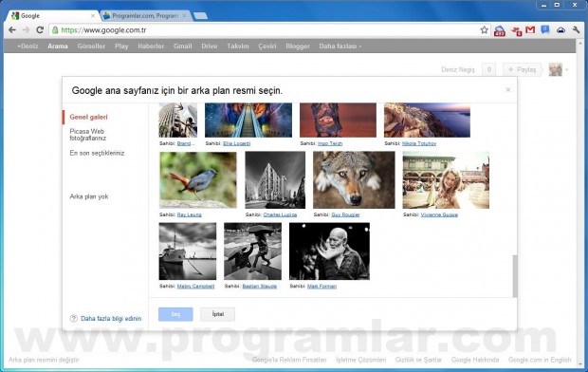Open Picasa Web fotoğraflarınız section

tap(88, 135)
